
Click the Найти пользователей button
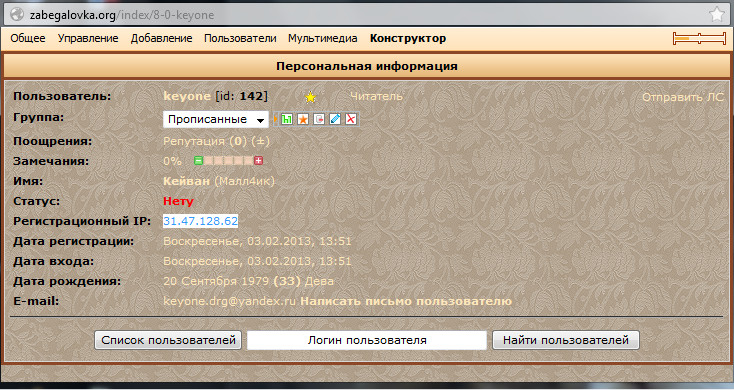click(566, 340)
